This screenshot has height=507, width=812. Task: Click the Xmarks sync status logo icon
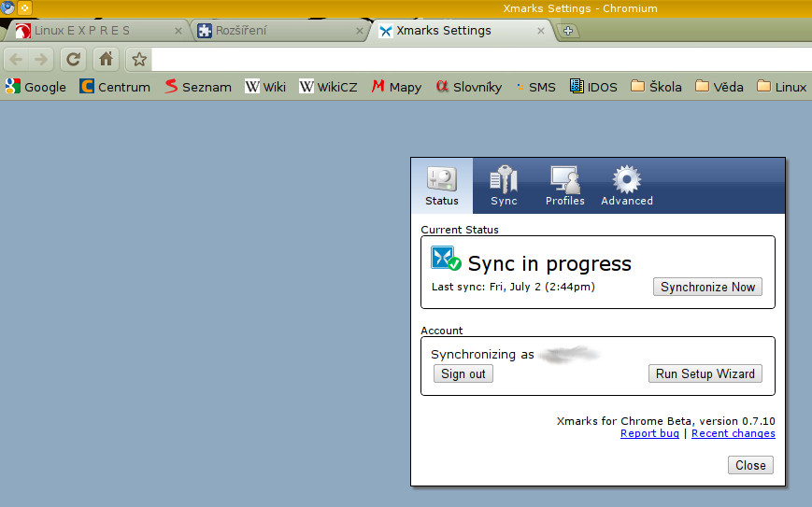pyautogui.click(x=446, y=258)
